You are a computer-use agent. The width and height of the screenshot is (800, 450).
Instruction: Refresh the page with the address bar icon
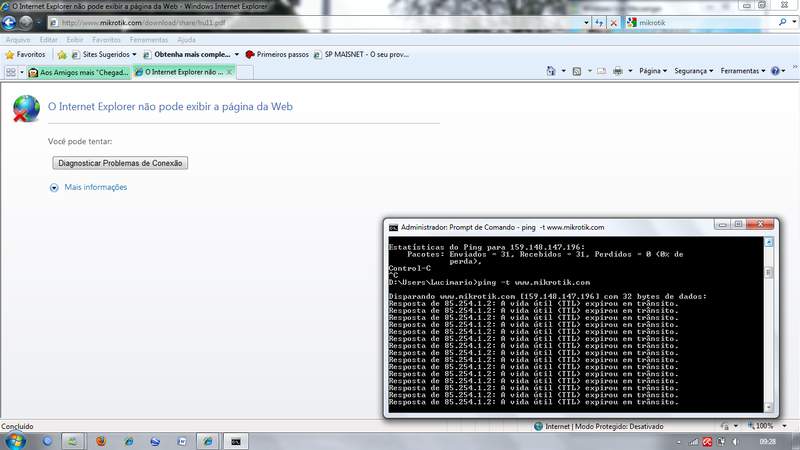click(x=599, y=22)
